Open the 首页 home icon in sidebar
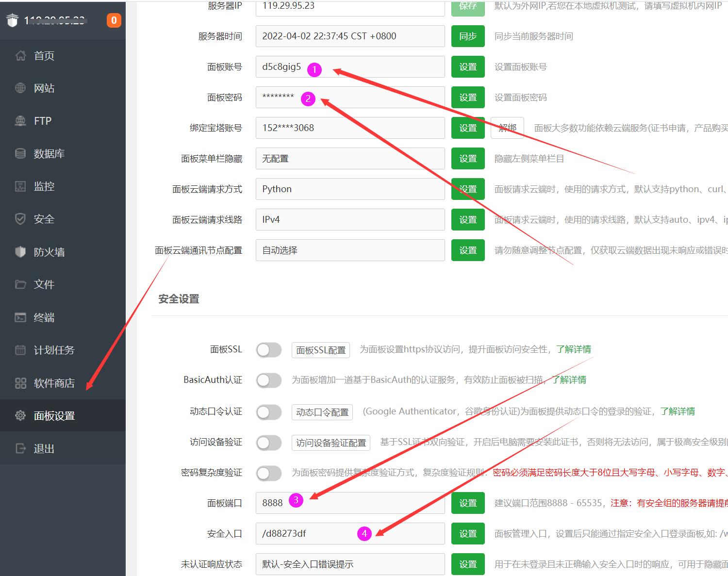Image resolution: width=728 pixels, height=576 pixels. (x=20, y=56)
